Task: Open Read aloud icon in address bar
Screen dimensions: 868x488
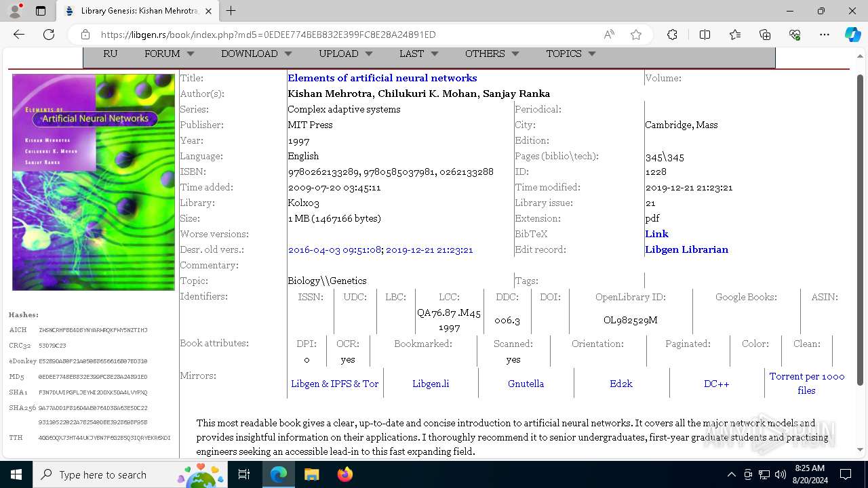Action: (x=609, y=35)
